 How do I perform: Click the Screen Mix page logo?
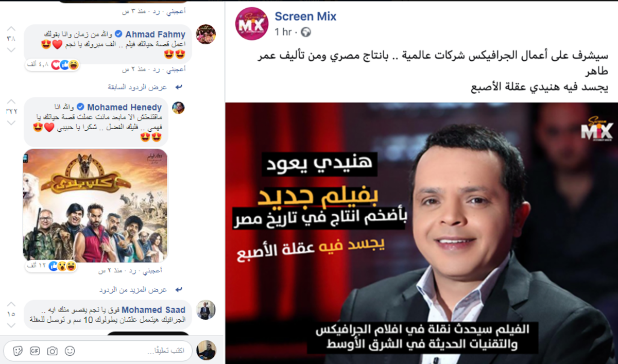252,24
